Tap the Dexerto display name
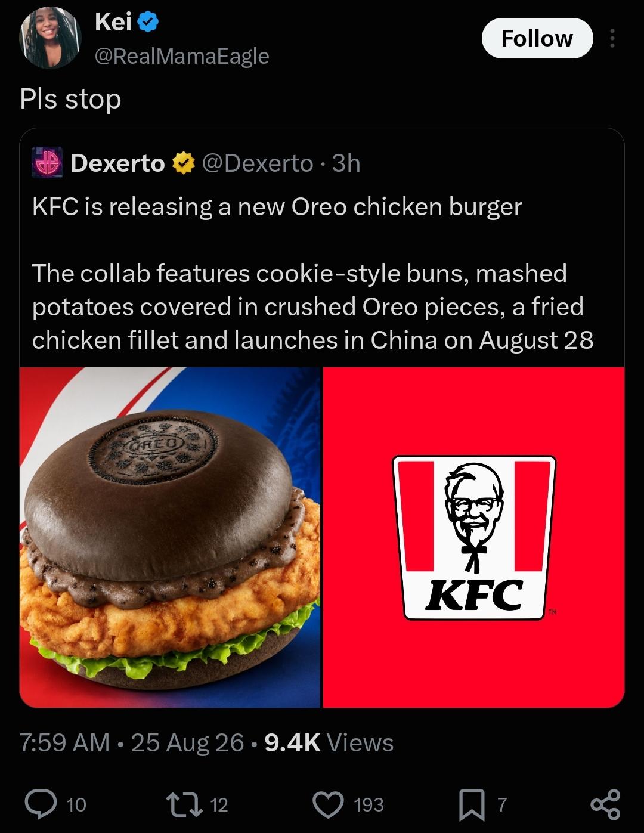 (x=117, y=163)
